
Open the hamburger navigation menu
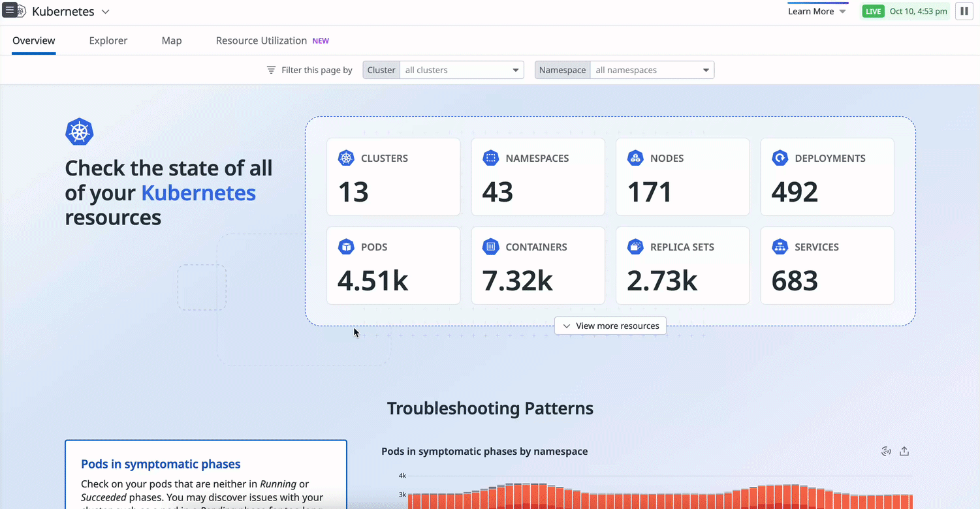(x=10, y=10)
